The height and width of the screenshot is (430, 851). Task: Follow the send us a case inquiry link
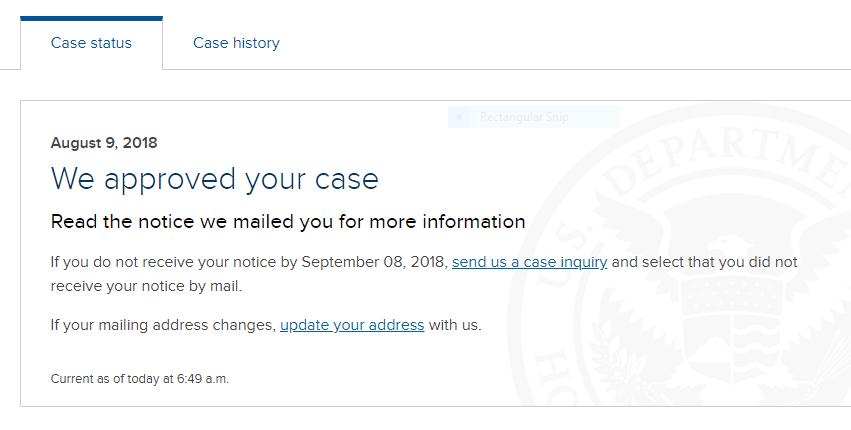pyautogui.click(x=529, y=262)
